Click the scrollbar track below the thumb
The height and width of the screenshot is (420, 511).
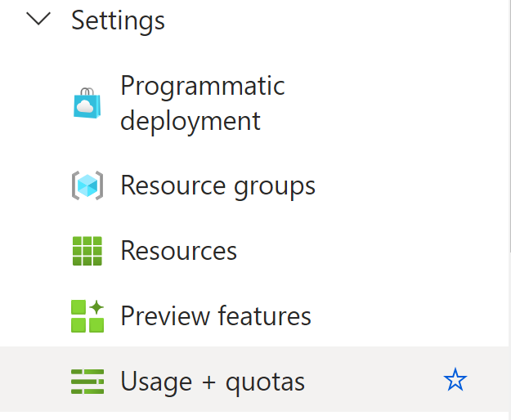[509, 335]
